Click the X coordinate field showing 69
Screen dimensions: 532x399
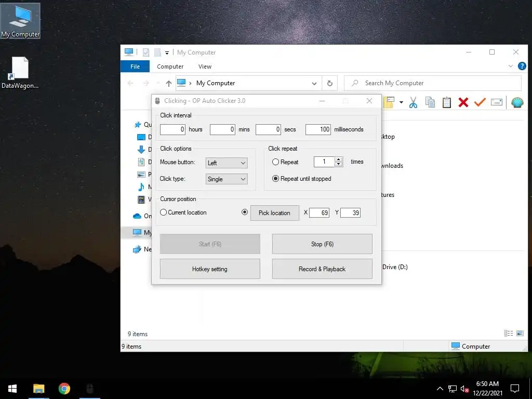320,212
